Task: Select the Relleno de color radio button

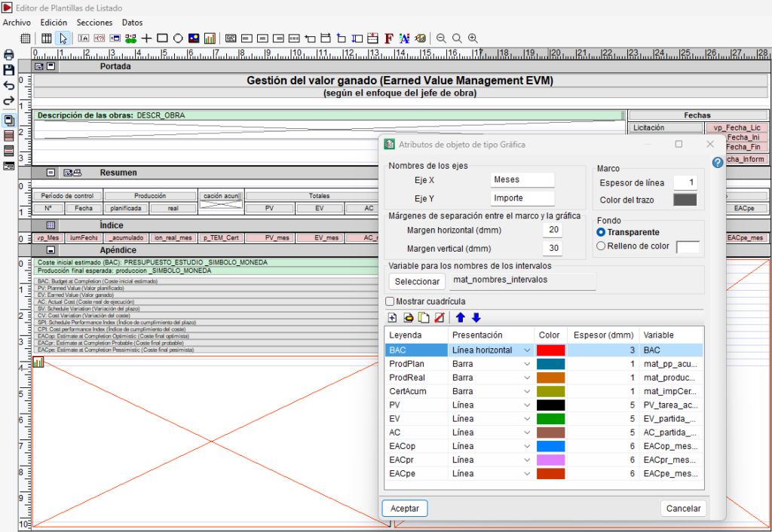Action: 601,246
